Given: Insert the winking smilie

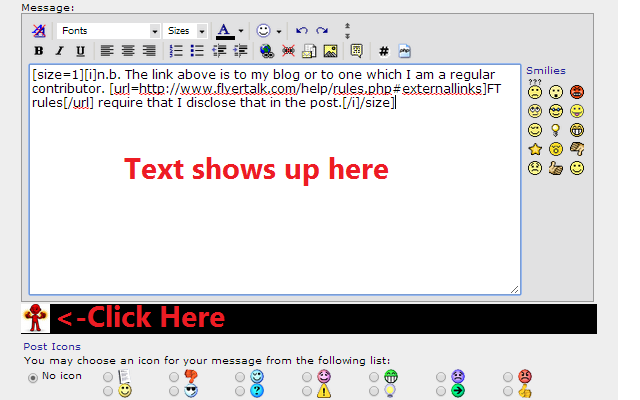Looking at the screenshot, I should click(x=535, y=130).
